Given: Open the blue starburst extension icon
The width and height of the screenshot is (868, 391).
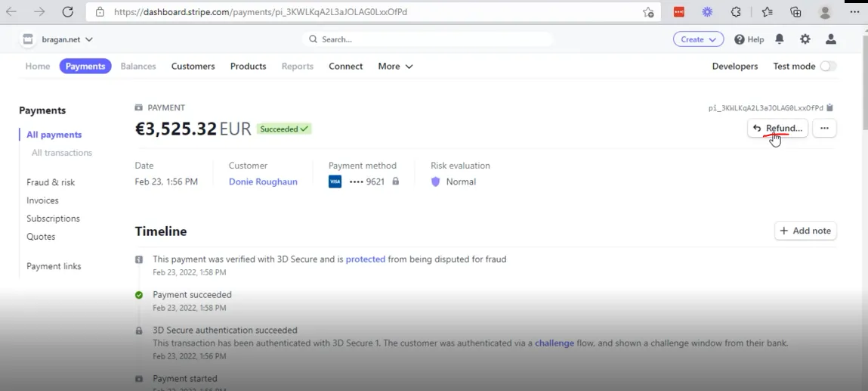Looking at the screenshot, I should [707, 11].
